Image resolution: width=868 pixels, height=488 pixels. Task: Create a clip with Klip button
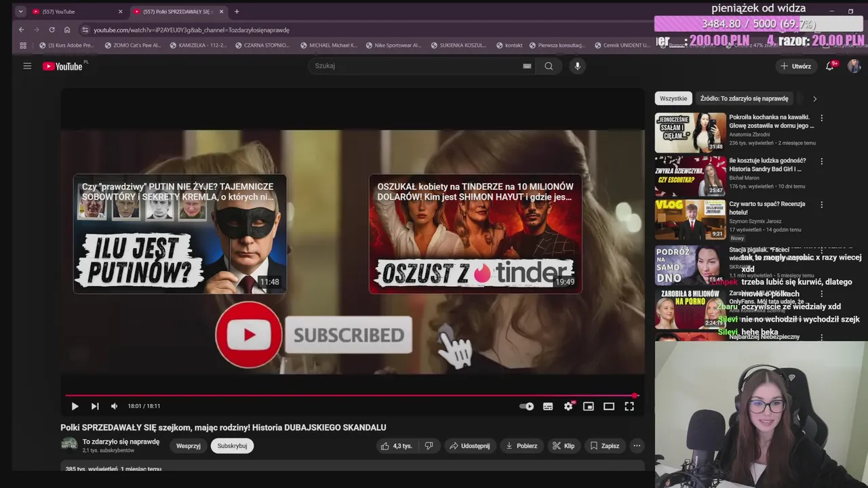click(x=564, y=446)
